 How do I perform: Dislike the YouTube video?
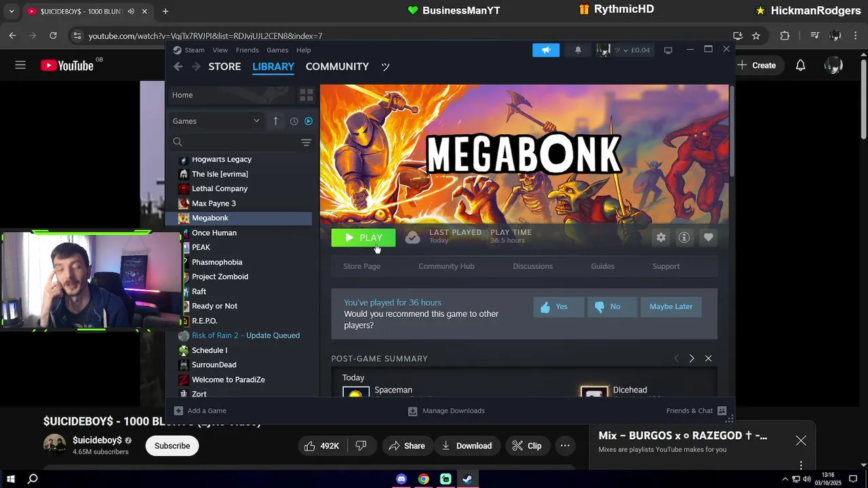[x=361, y=446]
